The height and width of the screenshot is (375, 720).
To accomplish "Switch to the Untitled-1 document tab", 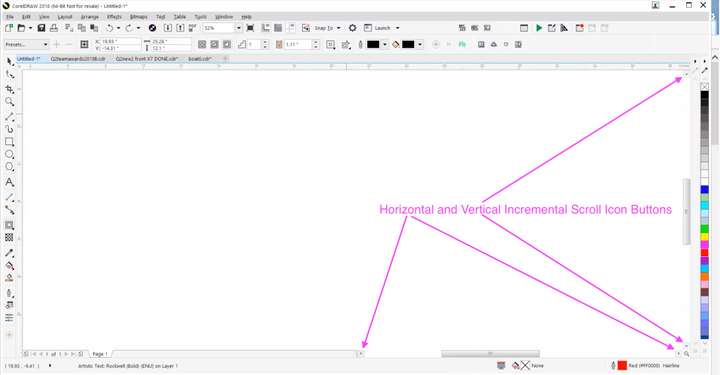I will coord(29,59).
